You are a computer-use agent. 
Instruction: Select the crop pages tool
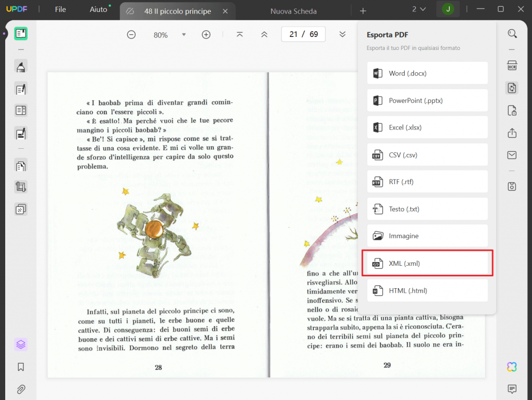21,187
